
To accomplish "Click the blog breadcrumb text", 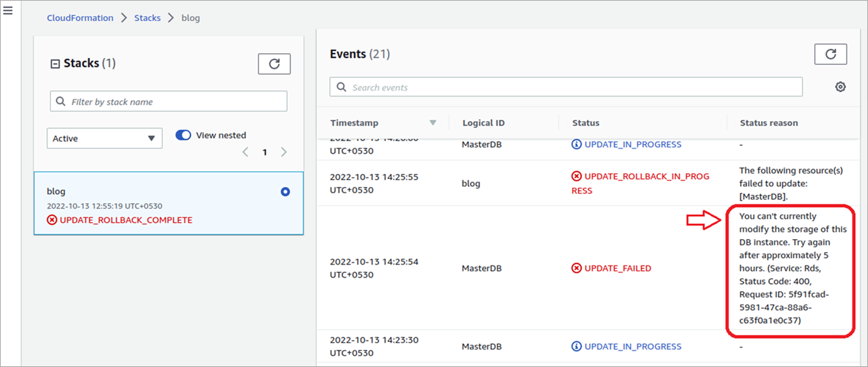I will coord(191,18).
